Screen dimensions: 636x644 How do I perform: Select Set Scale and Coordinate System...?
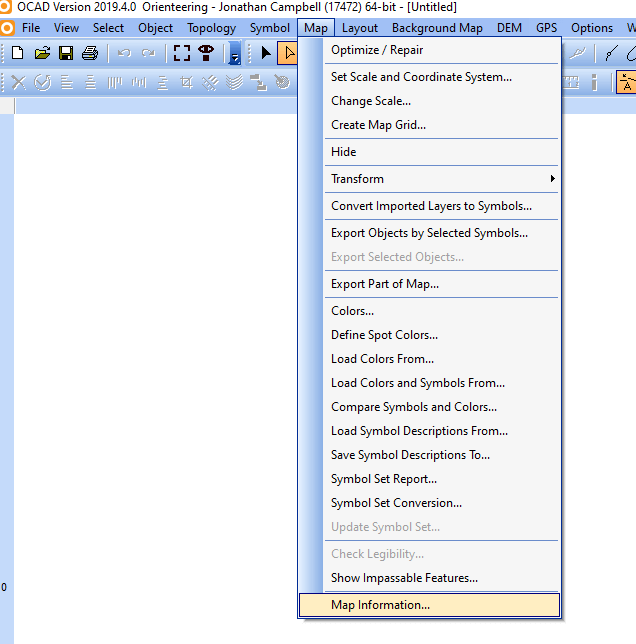[x=429, y=77]
